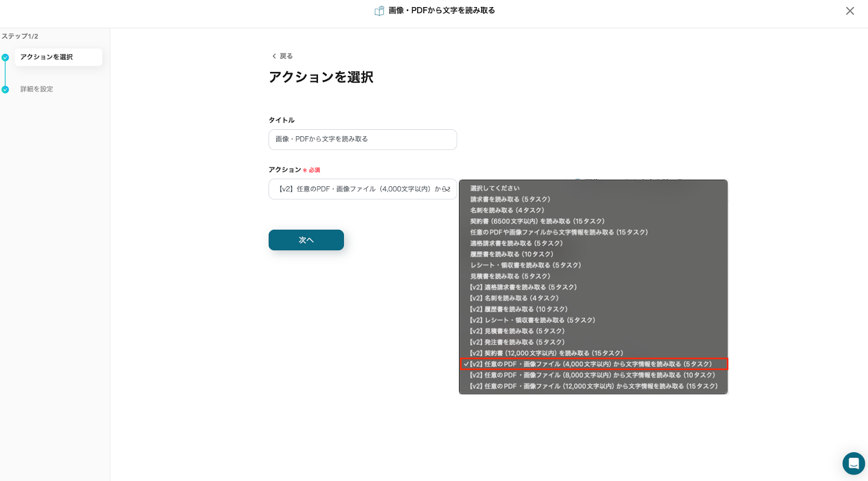
Task: Choose レシート・領収書を読み取る (5タスク) without v2
Action: coord(525,265)
